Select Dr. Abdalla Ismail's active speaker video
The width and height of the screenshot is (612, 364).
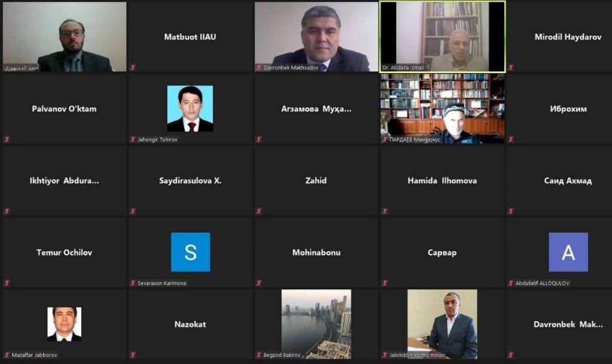(442, 36)
